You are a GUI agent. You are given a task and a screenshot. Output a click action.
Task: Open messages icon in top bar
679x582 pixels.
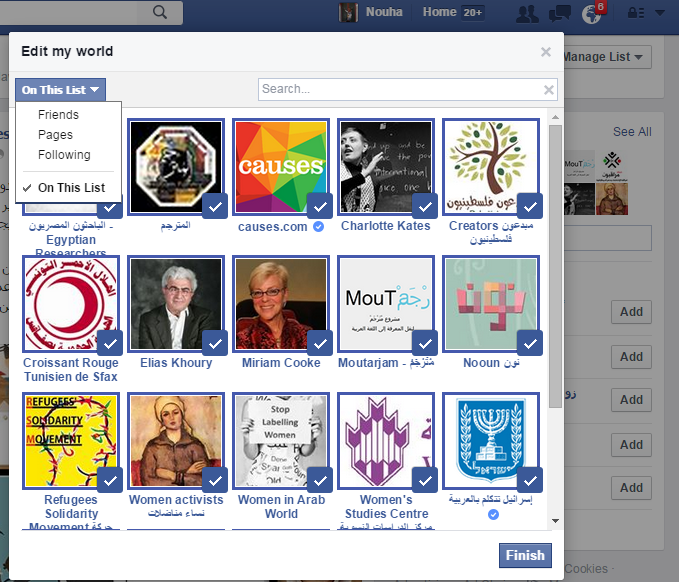click(x=559, y=13)
